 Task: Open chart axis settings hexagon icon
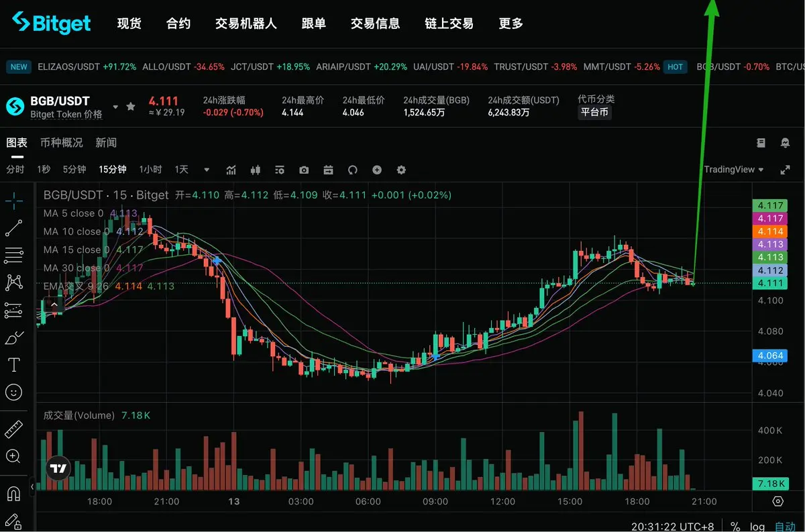click(x=777, y=501)
